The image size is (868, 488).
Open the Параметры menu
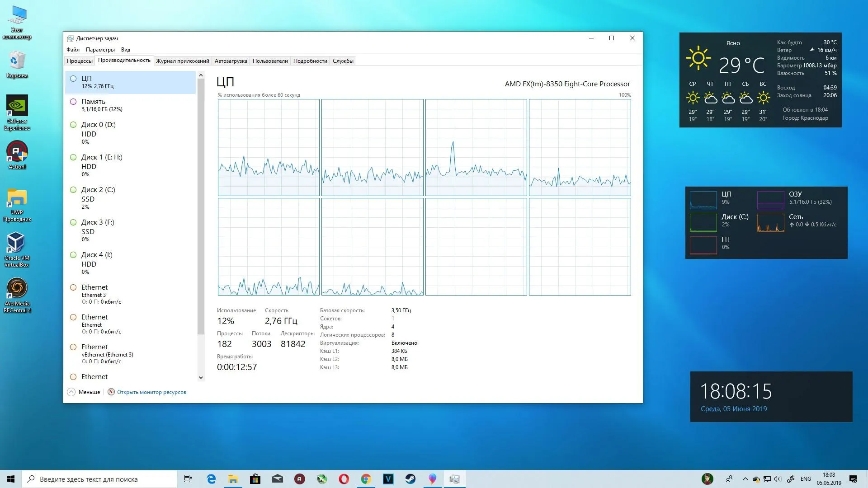point(100,50)
